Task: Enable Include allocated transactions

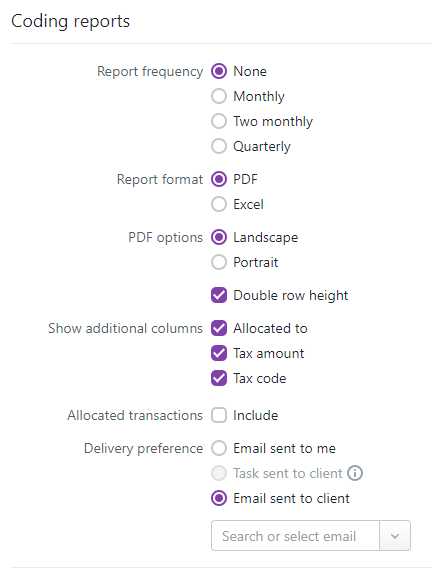Action: [x=219, y=415]
